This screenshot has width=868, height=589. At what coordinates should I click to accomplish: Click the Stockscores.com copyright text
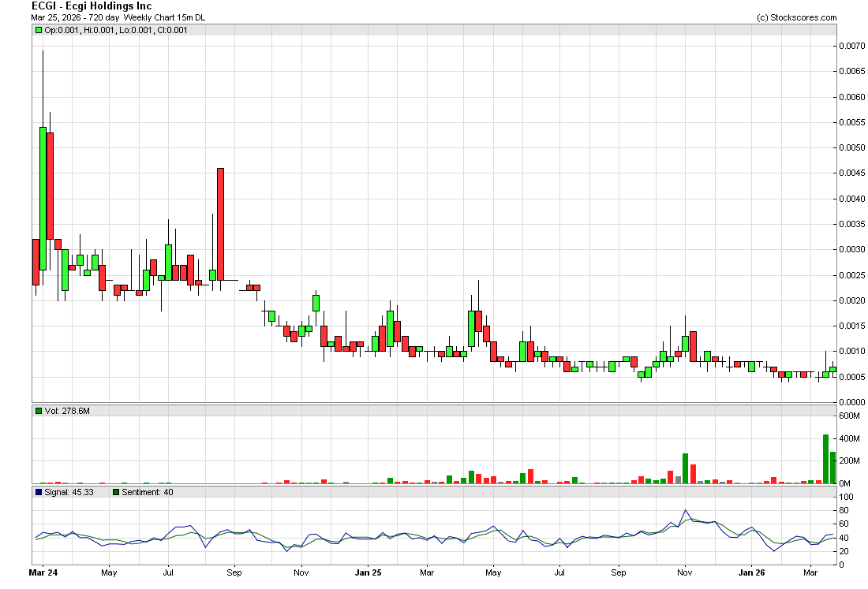coord(797,17)
